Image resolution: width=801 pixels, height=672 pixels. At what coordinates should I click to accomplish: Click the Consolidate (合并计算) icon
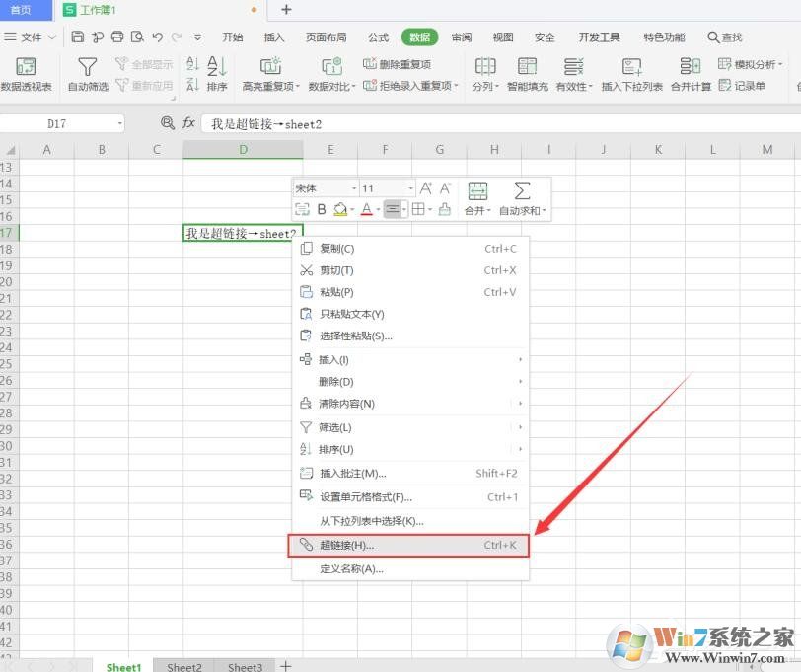(x=691, y=67)
